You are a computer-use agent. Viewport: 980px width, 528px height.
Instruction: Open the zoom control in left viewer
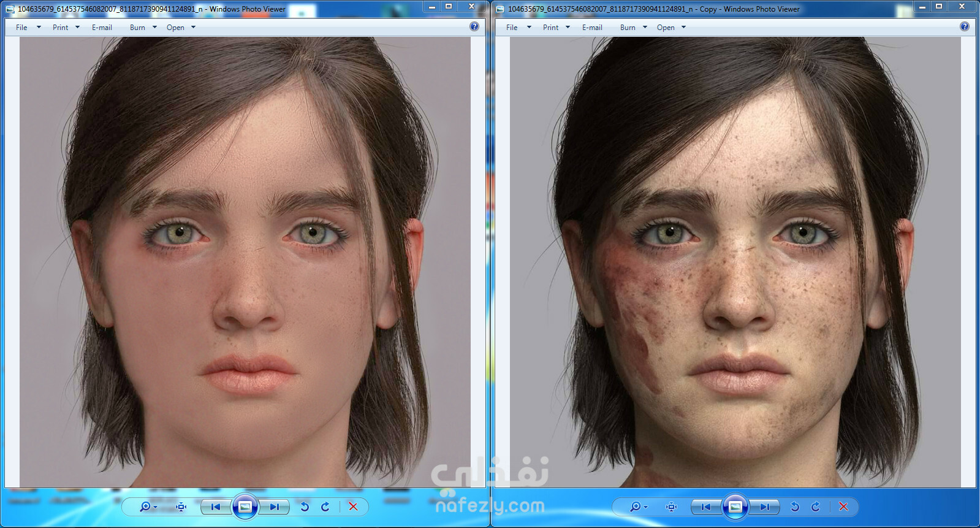(x=148, y=507)
